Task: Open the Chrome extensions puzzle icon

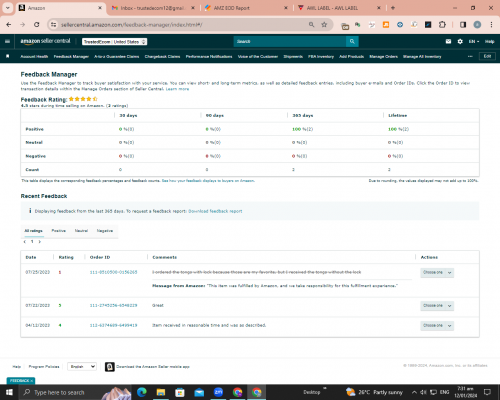Action: tap(442, 25)
